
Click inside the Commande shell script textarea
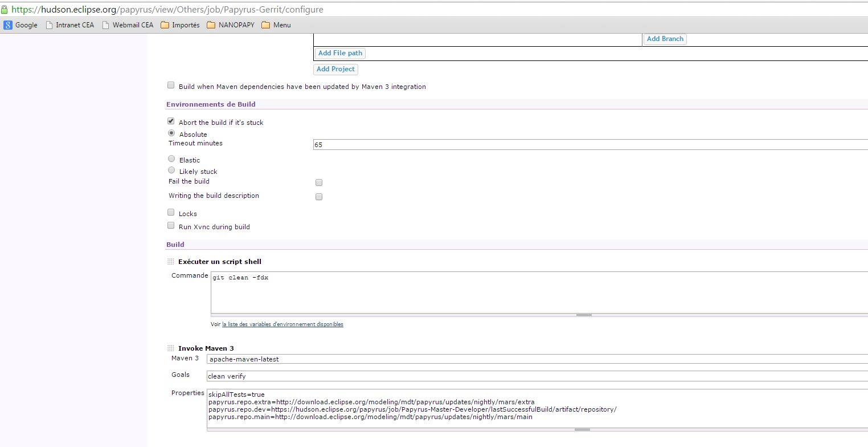point(539,291)
